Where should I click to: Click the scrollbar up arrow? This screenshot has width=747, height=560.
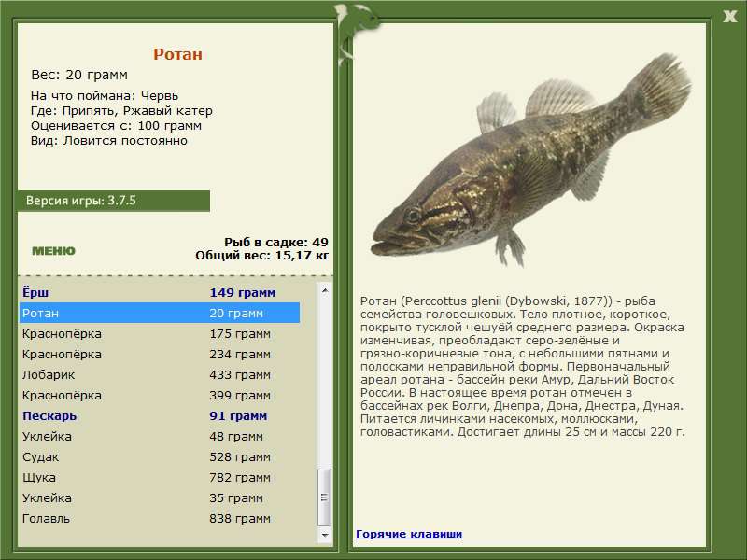pyautogui.click(x=324, y=290)
